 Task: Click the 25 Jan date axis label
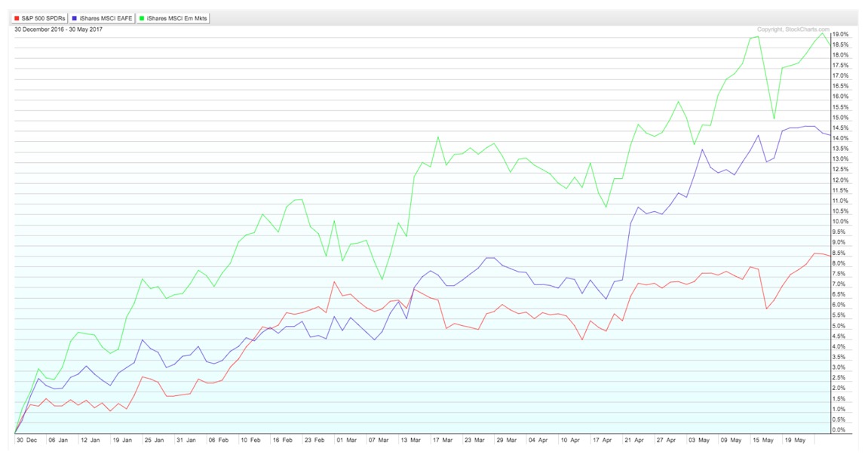click(x=154, y=440)
